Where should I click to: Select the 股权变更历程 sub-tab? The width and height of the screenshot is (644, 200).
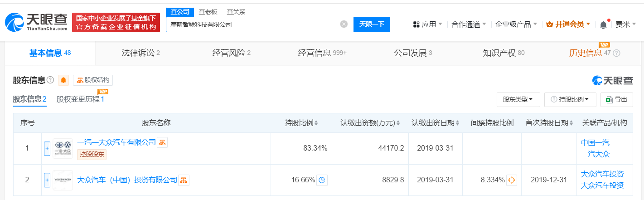click(80, 99)
